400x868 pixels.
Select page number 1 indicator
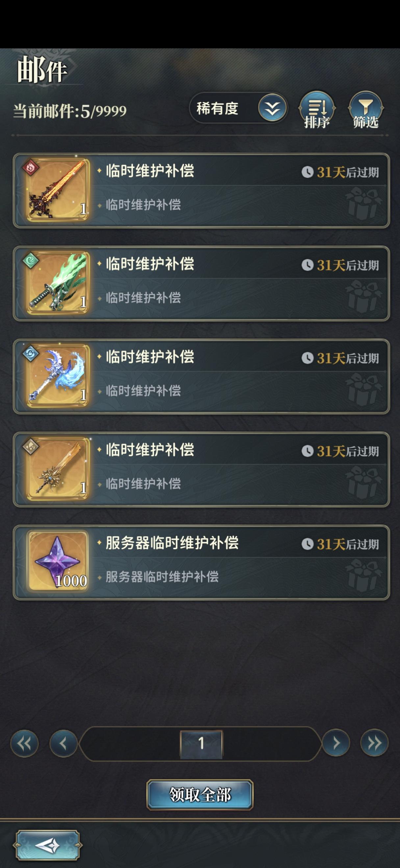tap(201, 744)
